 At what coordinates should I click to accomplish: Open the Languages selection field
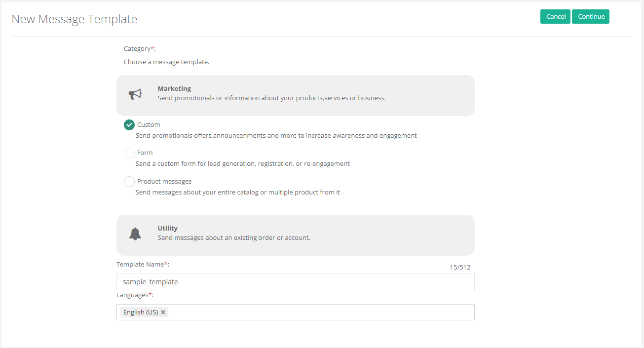pos(321,312)
